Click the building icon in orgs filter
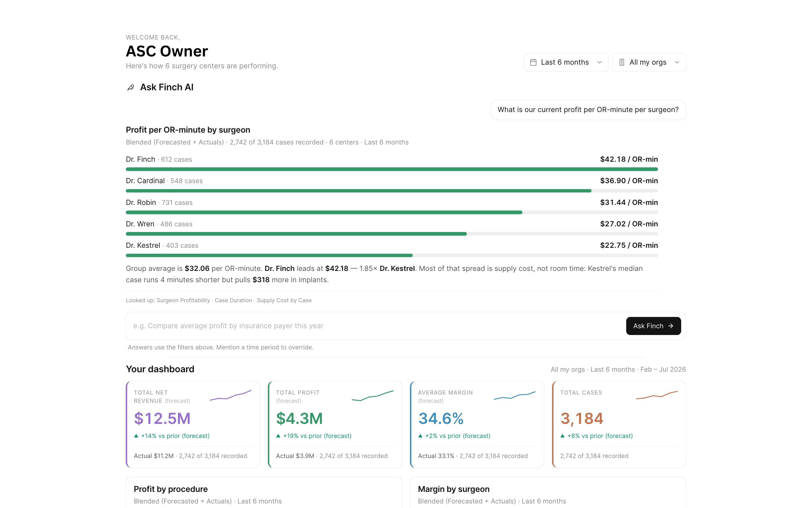Screen dimensions: 812x508 tap(622, 62)
